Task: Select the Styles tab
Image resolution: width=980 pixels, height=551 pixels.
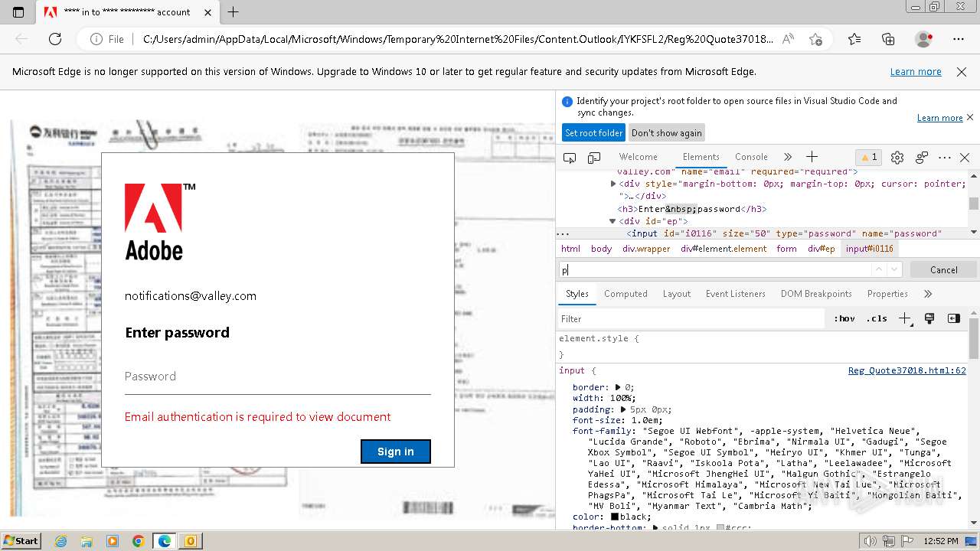Action: (x=577, y=294)
